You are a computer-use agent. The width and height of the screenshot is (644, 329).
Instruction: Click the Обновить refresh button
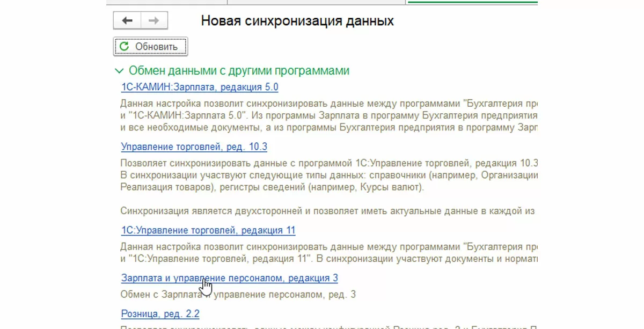[150, 47]
